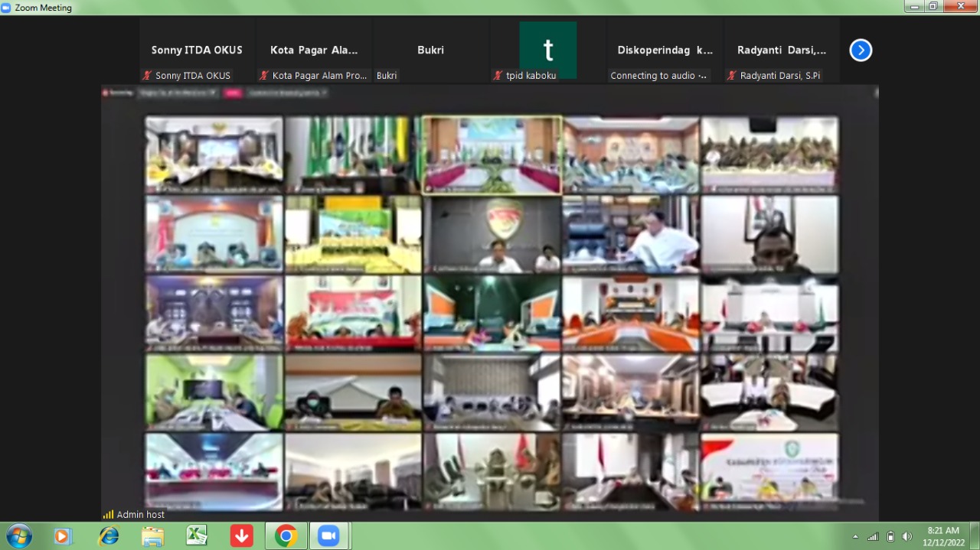The width and height of the screenshot is (980, 550).
Task: Select the Kota Pagar Alam participant tile
Action: tap(314, 50)
